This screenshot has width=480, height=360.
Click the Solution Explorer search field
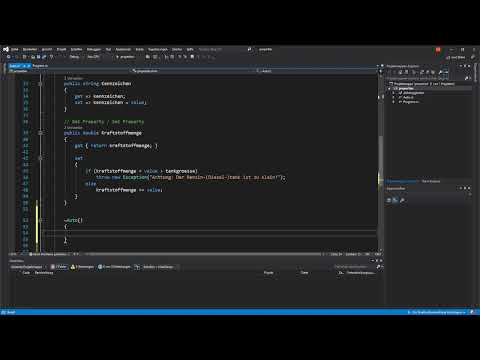pos(426,78)
